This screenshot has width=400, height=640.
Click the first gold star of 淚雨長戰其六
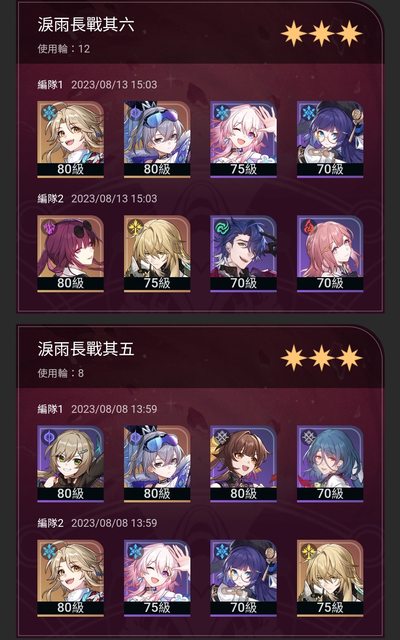pos(294,34)
